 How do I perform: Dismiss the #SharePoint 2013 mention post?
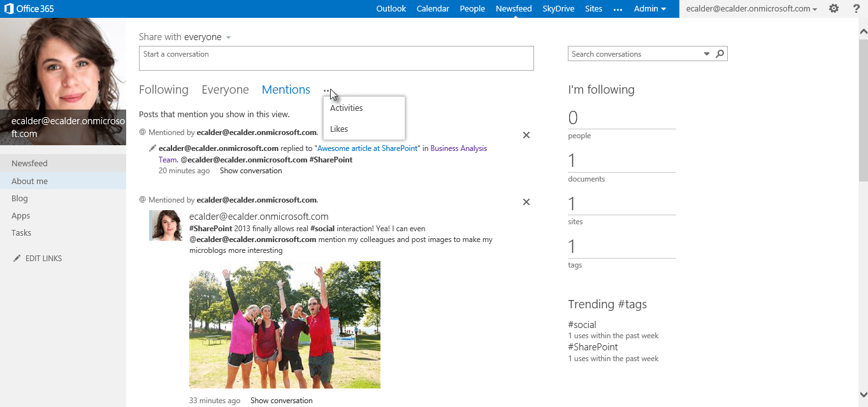pos(526,202)
